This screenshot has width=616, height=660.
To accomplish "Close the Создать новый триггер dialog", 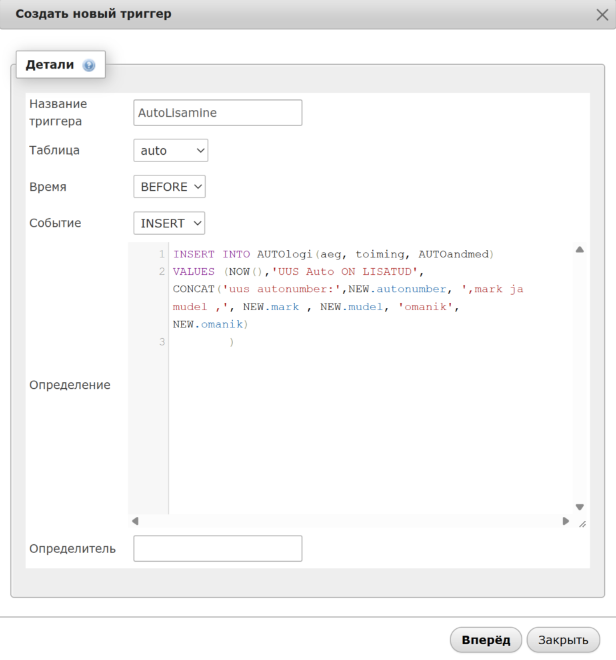I will pyautogui.click(x=600, y=14).
